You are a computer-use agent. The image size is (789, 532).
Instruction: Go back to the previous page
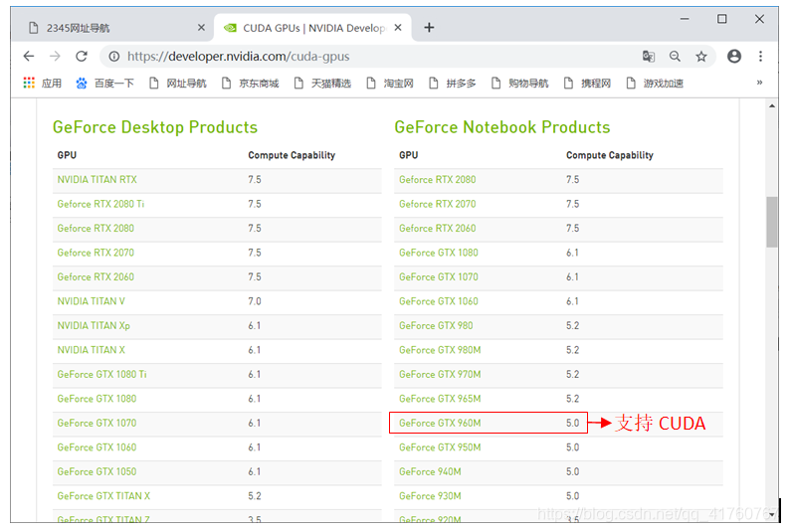(29, 57)
